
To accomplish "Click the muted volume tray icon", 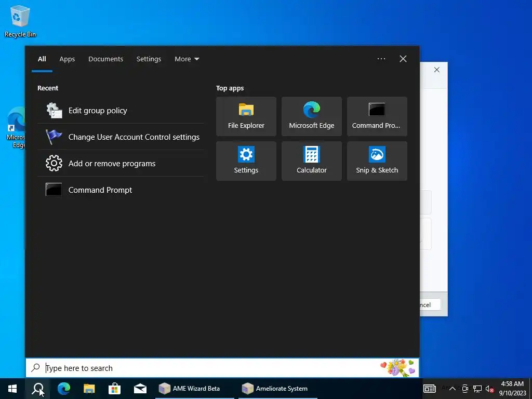I will [x=489, y=389].
